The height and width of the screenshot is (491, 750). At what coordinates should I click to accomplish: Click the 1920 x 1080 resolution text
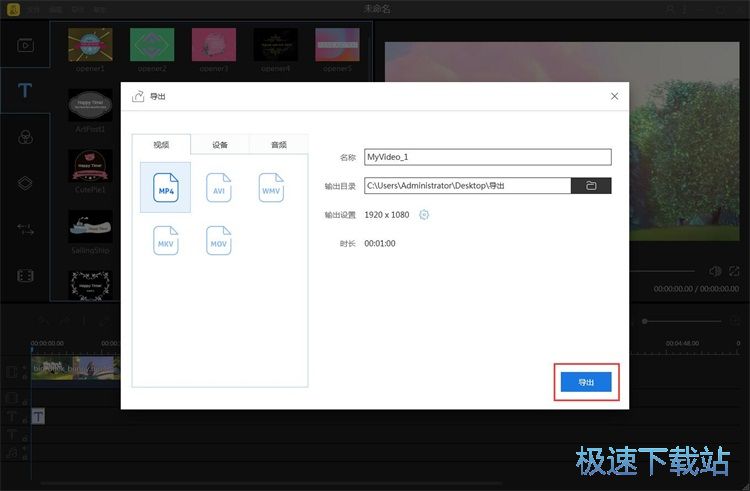pyautogui.click(x=386, y=215)
